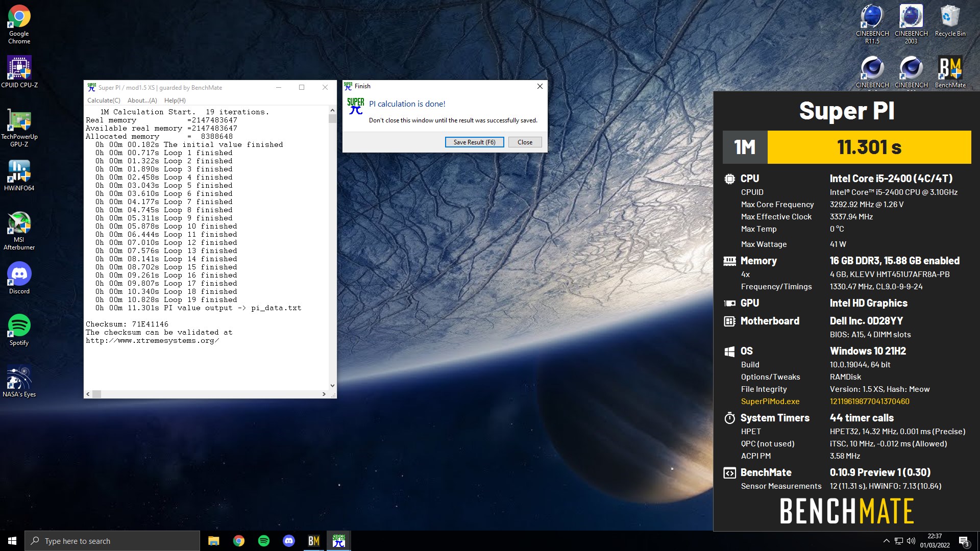Maximize the Super PI window
The height and width of the screenshot is (551, 980).
(302, 87)
